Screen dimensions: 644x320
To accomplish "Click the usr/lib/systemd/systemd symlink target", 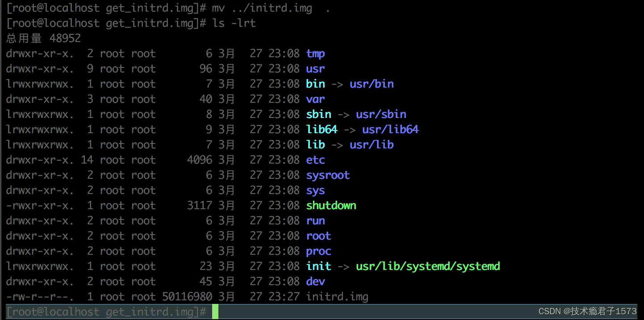I will point(427,266).
